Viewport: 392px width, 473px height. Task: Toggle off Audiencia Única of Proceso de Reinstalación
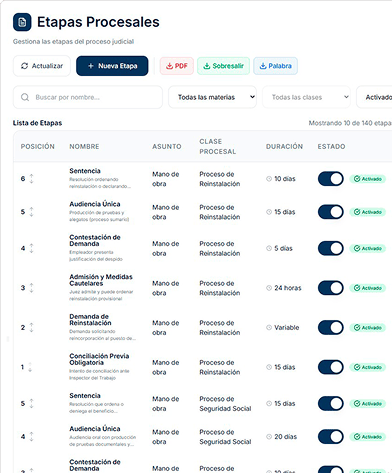[331, 212]
